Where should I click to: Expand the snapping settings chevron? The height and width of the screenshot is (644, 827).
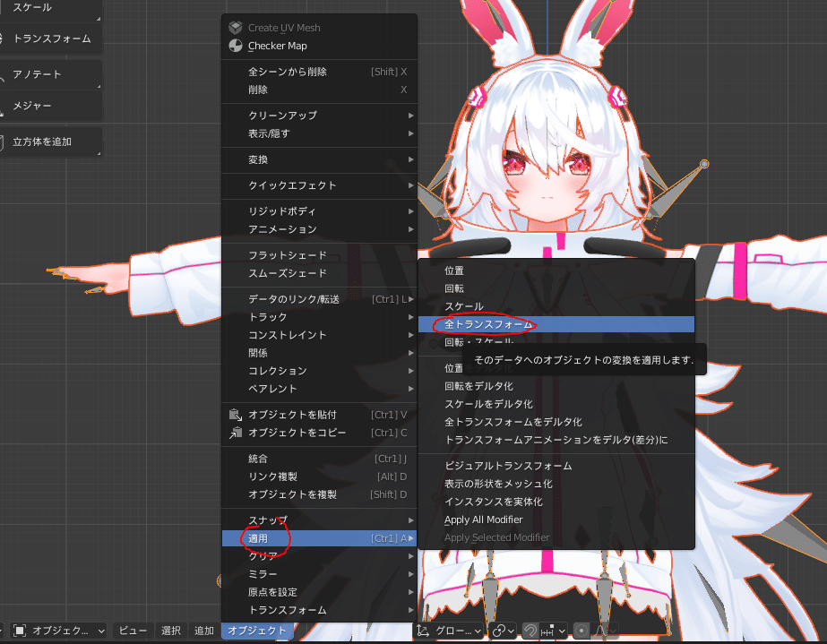click(x=562, y=630)
